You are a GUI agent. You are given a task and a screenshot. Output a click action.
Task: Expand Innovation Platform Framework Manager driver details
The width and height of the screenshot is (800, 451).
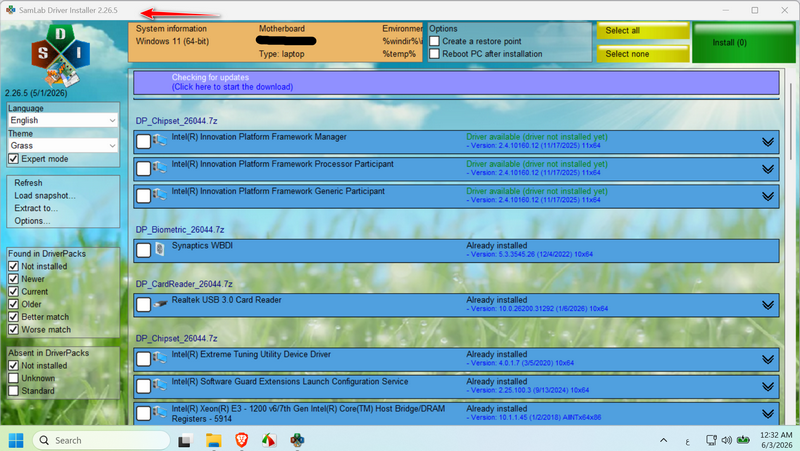click(x=768, y=142)
